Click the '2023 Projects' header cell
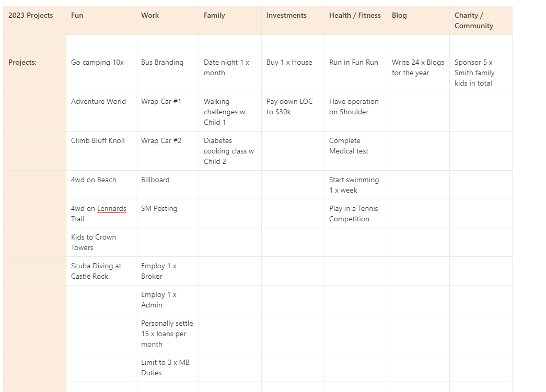 35,20
